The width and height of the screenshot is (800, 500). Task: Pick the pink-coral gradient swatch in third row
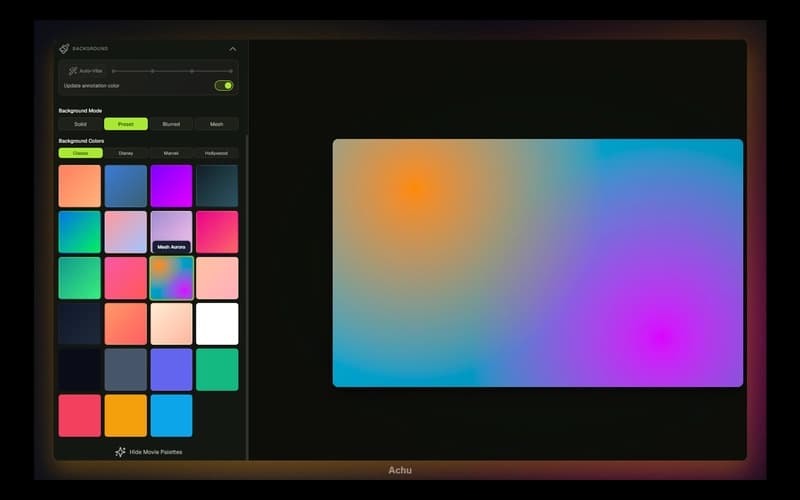[126, 278]
